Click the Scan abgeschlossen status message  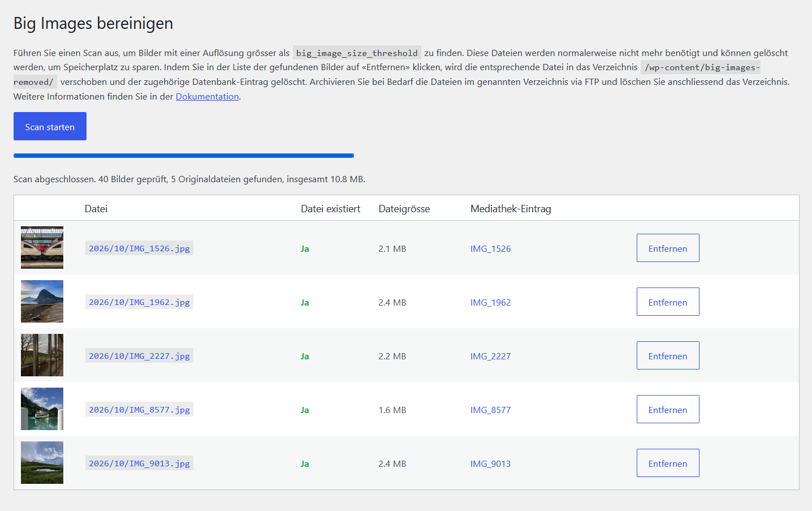pyautogui.click(x=189, y=179)
